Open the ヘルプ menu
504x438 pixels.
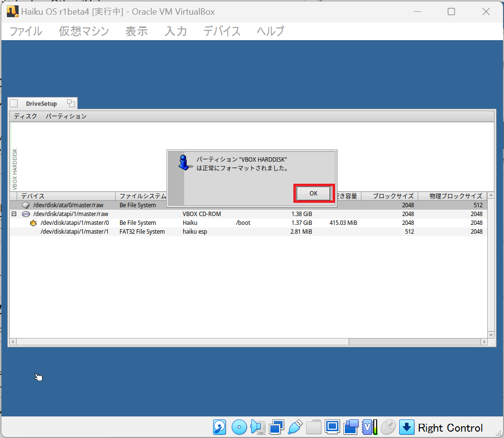(270, 31)
